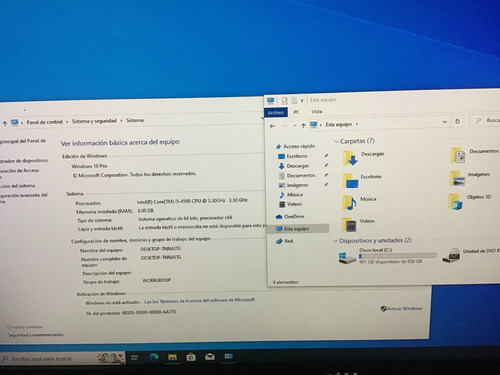Expand chevron after Este equipo in address bar
Image resolution: width=500 pixels, height=375 pixels.
tap(357, 124)
